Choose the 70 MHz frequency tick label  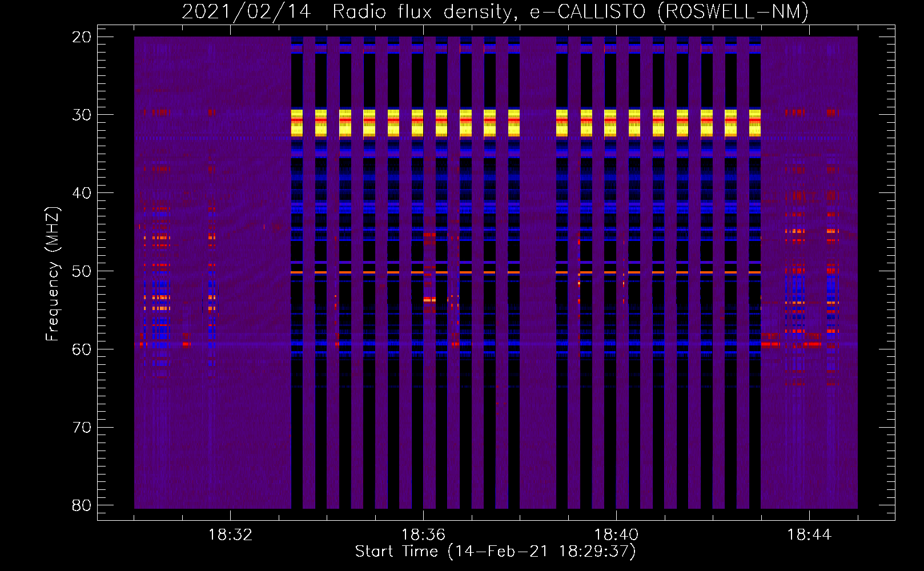pyautogui.click(x=82, y=427)
